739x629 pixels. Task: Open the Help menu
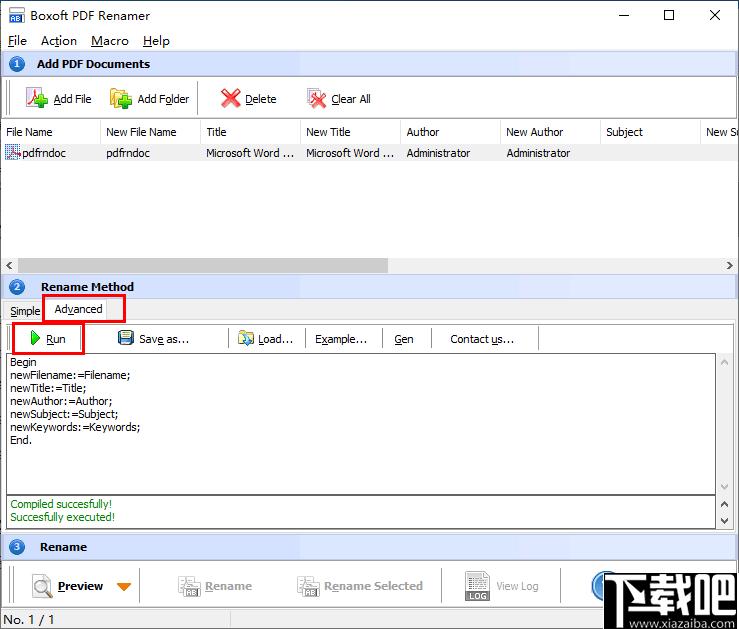[x=156, y=41]
